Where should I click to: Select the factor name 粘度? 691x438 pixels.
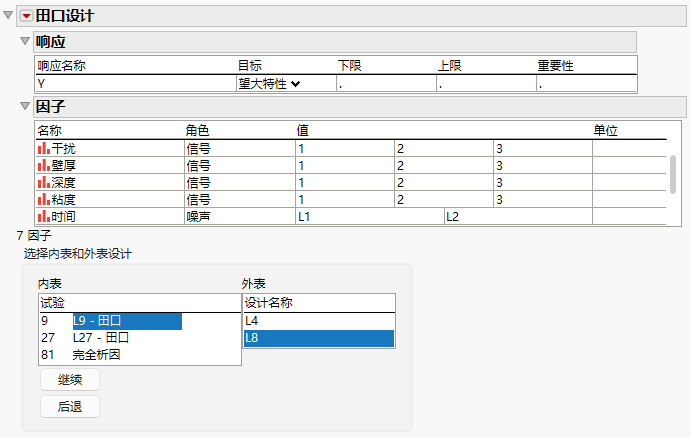pyautogui.click(x=63, y=200)
